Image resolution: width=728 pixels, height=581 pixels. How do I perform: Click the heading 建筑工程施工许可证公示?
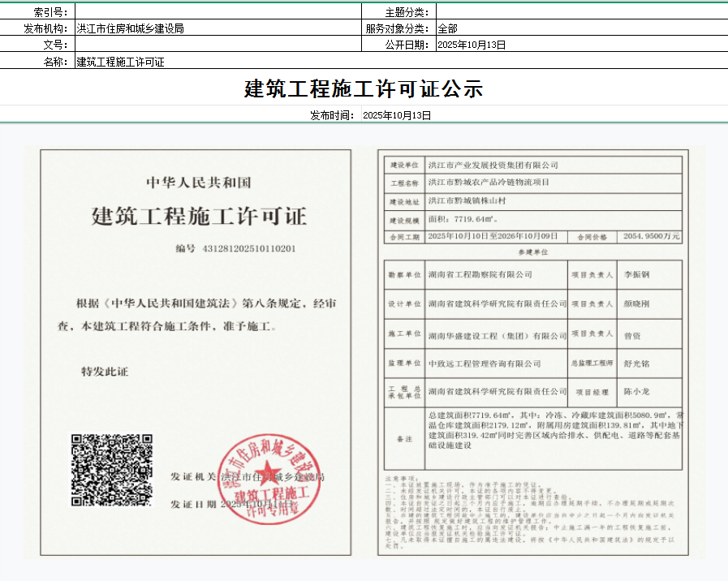tap(364, 88)
